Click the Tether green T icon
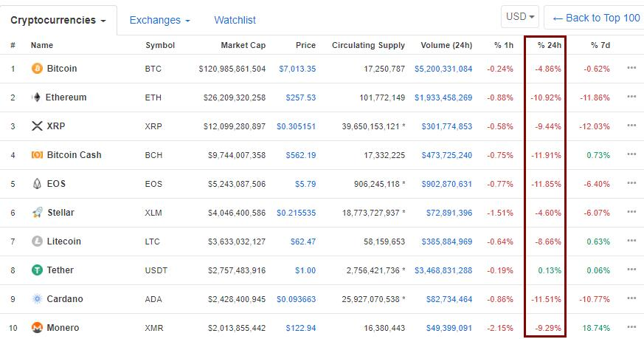 pos(37,270)
